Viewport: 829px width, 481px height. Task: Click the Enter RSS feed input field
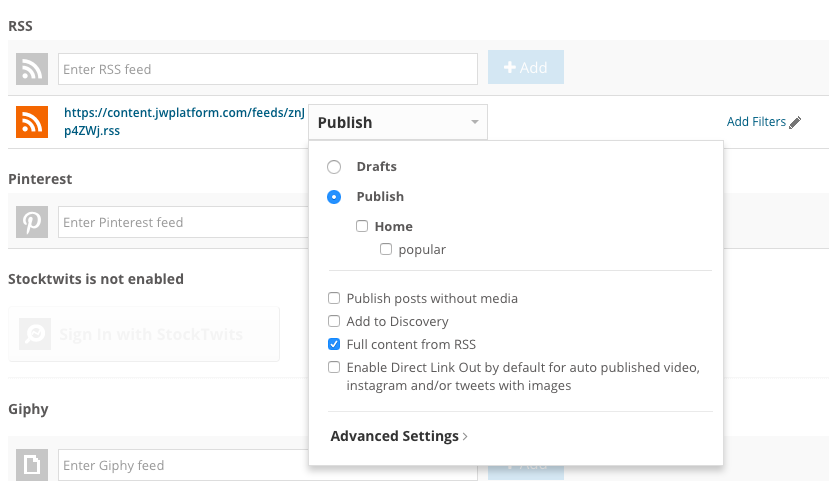pos(267,69)
